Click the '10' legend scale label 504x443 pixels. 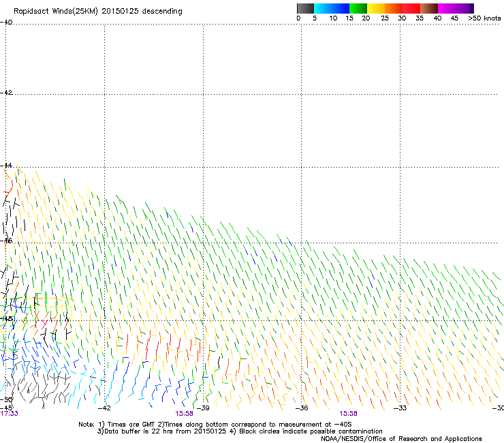333,18
